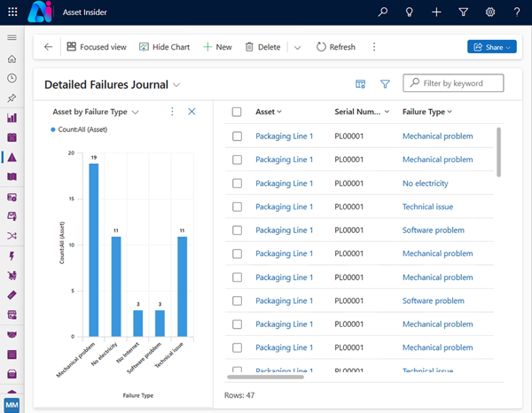Open the lightbulb assistant icon
This screenshot has height=413, width=532.
(410, 12)
